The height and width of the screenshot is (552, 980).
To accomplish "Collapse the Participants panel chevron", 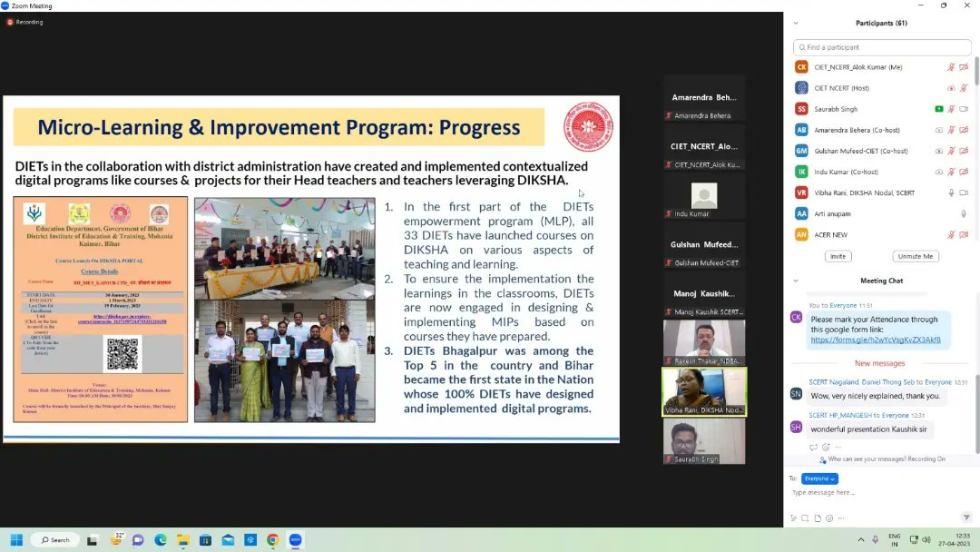I will pyautogui.click(x=796, y=23).
